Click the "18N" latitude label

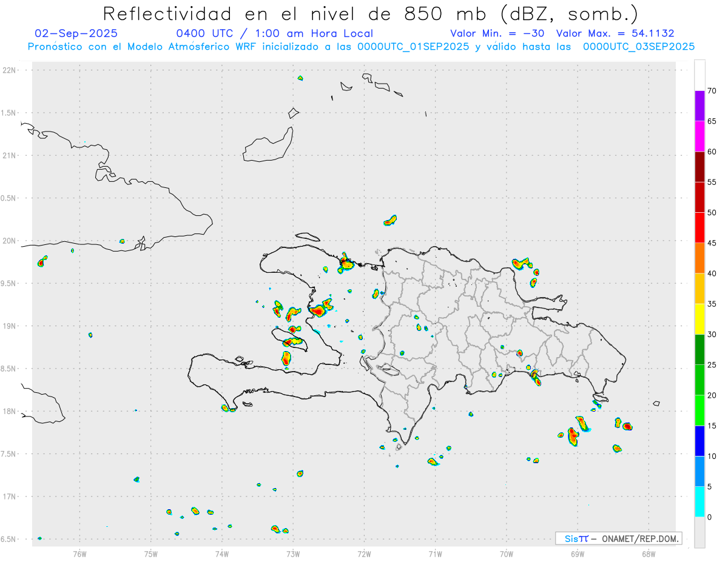10,412
